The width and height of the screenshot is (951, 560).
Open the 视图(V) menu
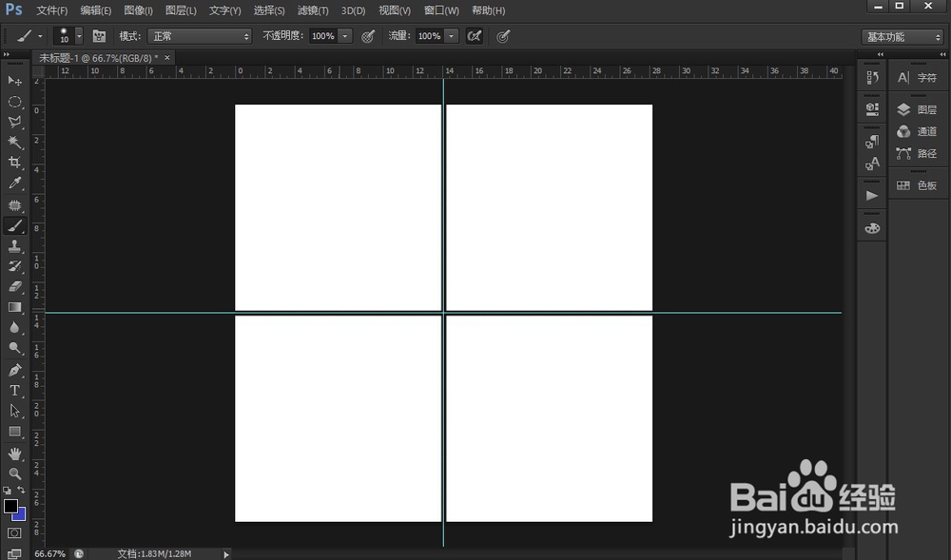pyautogui.click(x=395, y=10)
